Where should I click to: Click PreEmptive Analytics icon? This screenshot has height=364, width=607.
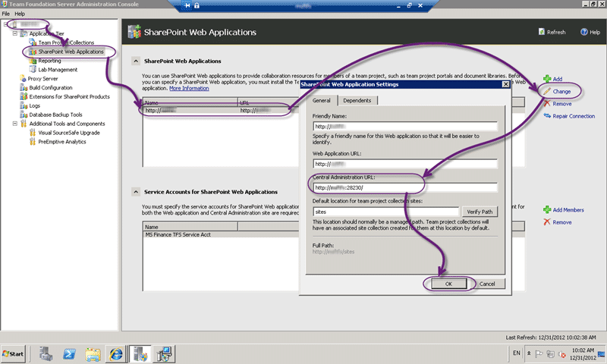click(33, 142)
